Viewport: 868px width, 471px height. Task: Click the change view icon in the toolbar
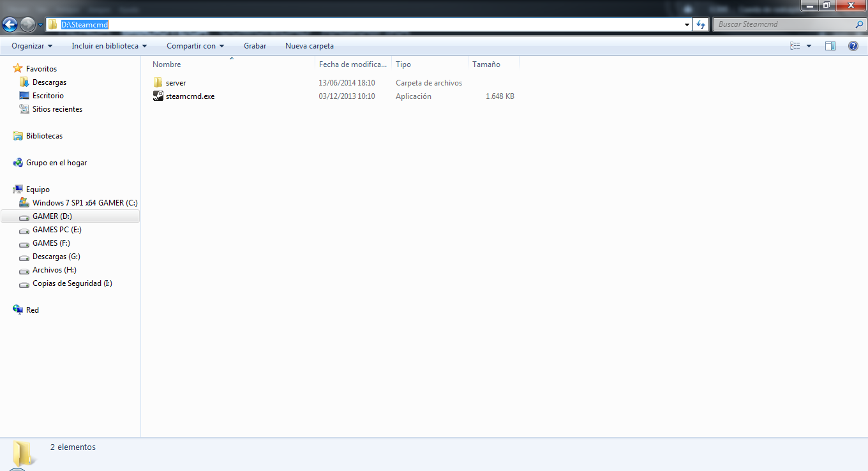point(795,46)
